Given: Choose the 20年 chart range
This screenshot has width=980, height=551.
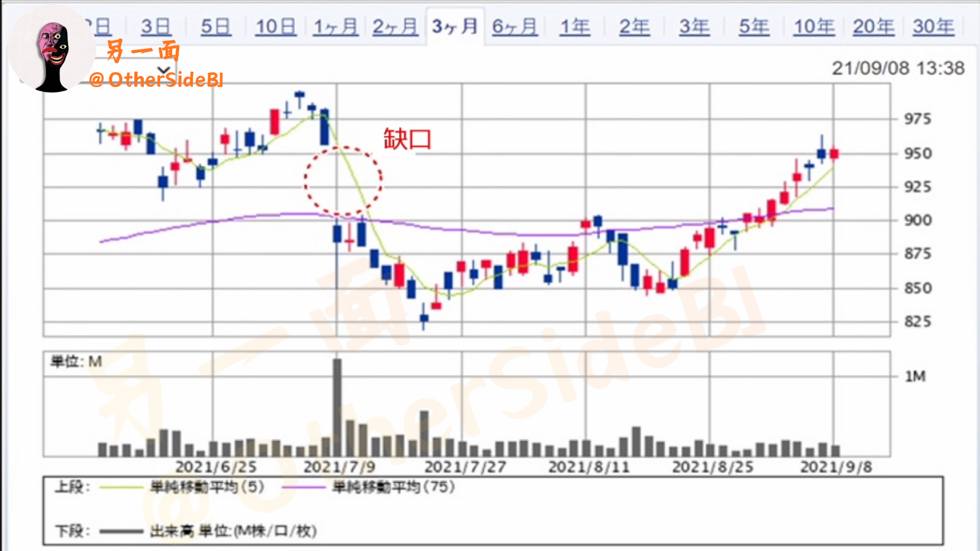Looking at the screenshot, I should click(x=873, y=27).
